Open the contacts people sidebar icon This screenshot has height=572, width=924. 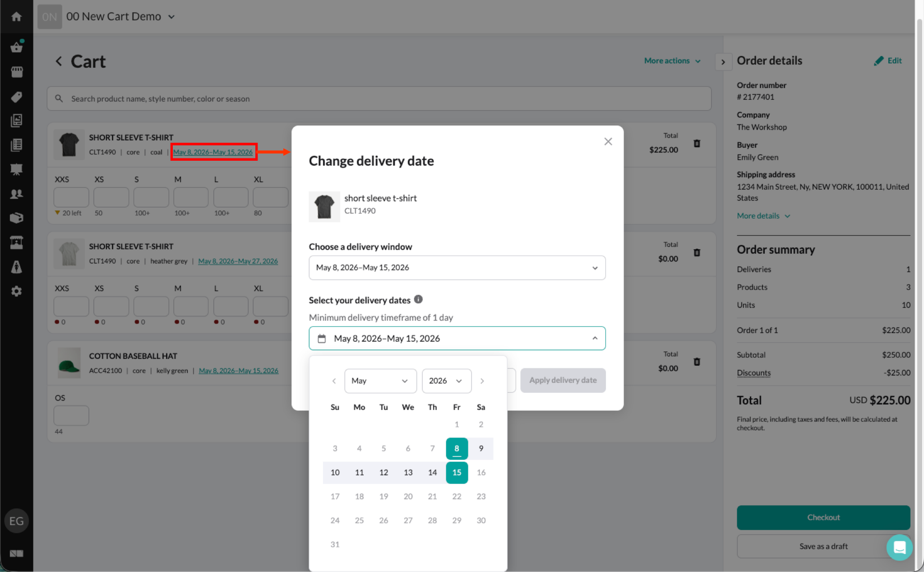pyautogui.click(x=16, y=194)
